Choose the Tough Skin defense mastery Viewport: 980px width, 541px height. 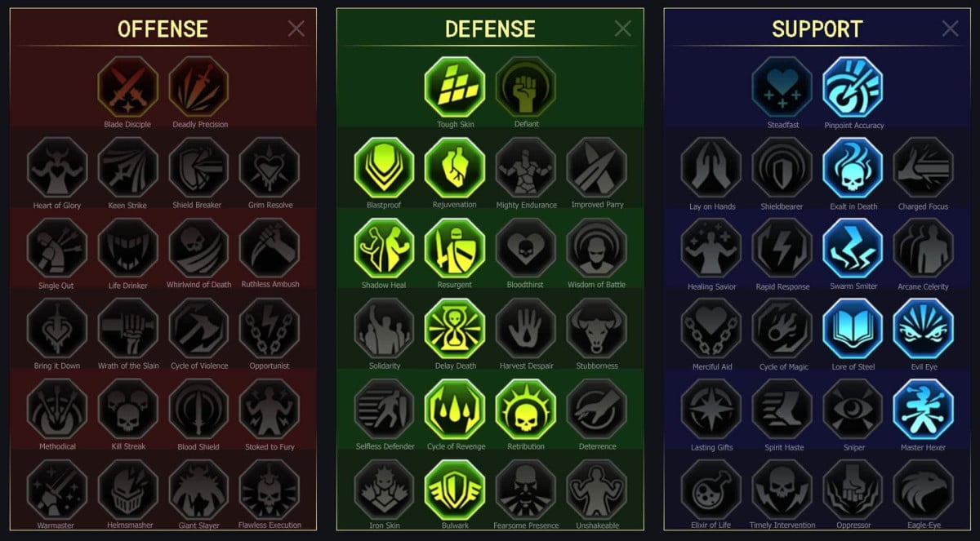click(455, 86)
